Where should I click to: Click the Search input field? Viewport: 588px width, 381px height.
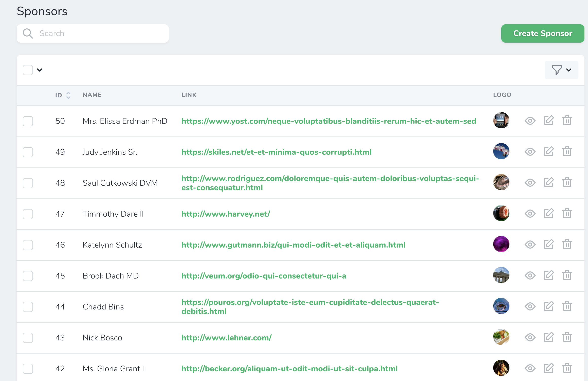point(101,33)
